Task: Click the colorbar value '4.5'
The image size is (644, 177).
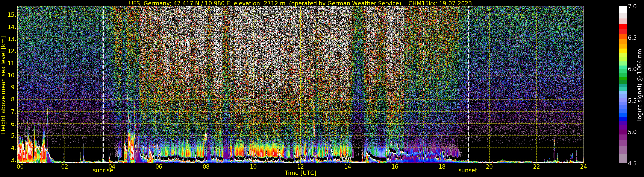Action: click(x=632, y=163)
